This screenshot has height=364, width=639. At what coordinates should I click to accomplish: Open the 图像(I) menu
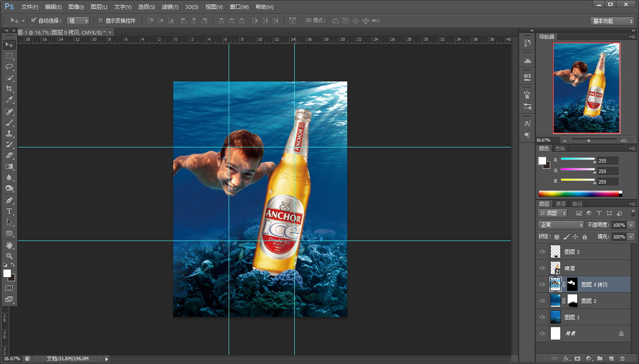click(x=76, y=7)
